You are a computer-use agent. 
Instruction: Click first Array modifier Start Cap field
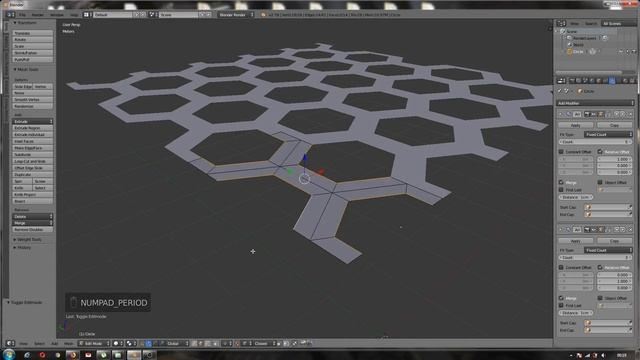pos(608,207)
